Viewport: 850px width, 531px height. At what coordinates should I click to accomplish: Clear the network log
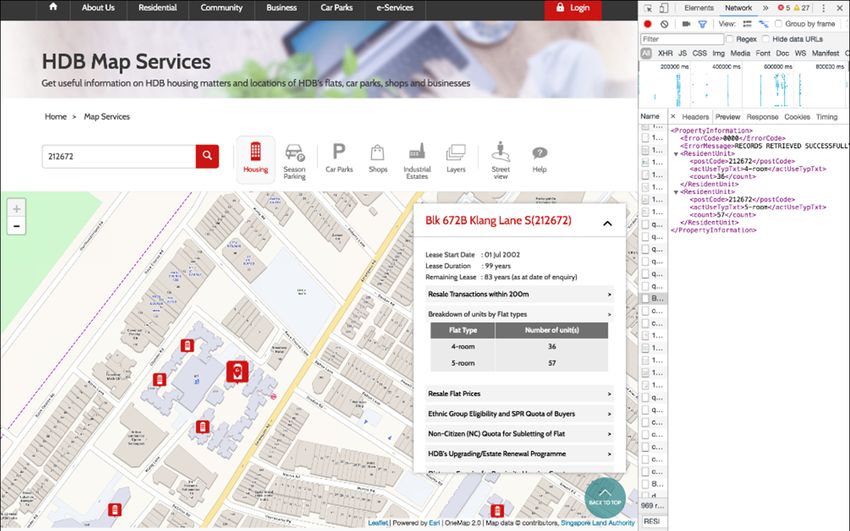[664, 24]
